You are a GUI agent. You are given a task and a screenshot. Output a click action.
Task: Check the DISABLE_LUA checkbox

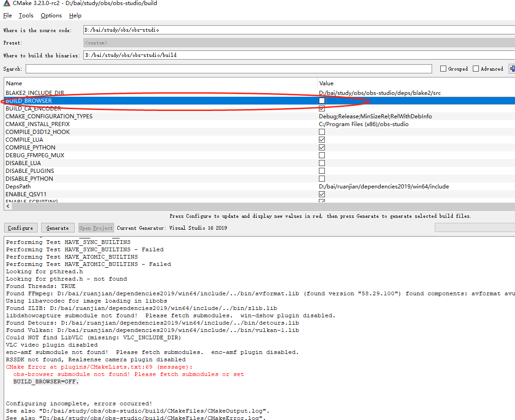click(322, 163)
